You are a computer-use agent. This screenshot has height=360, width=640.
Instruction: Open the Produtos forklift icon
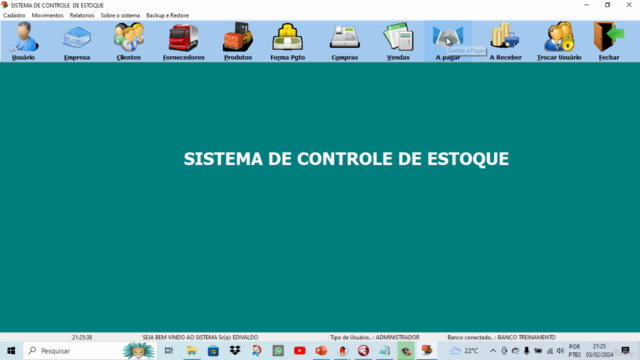point(238,42)
